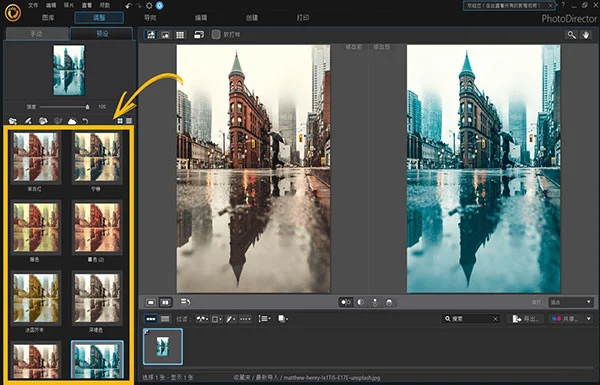Apply the selected teal blue preset thumbnail
600x385 pixels.
(x=98, y=360)
